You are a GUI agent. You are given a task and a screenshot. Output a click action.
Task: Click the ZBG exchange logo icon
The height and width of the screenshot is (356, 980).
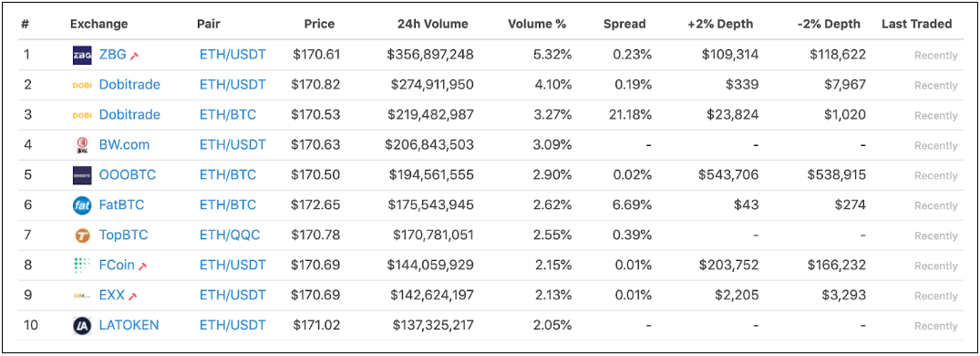tap(82, 55)
